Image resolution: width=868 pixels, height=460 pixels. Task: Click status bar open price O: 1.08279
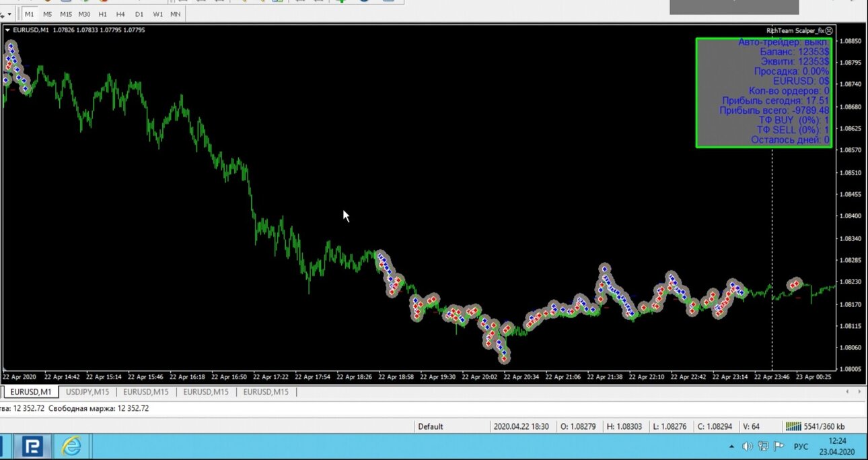point(578,426)
